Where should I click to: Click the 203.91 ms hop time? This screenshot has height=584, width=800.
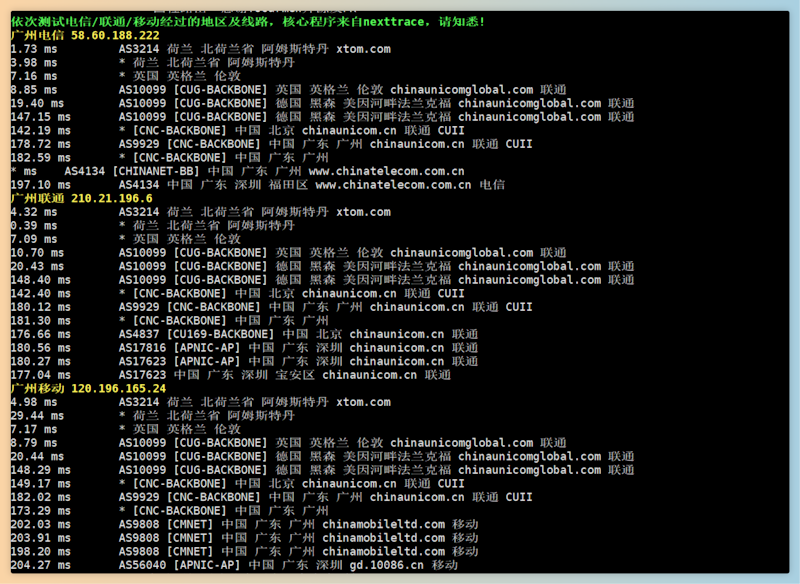click(x=41, y=538)
